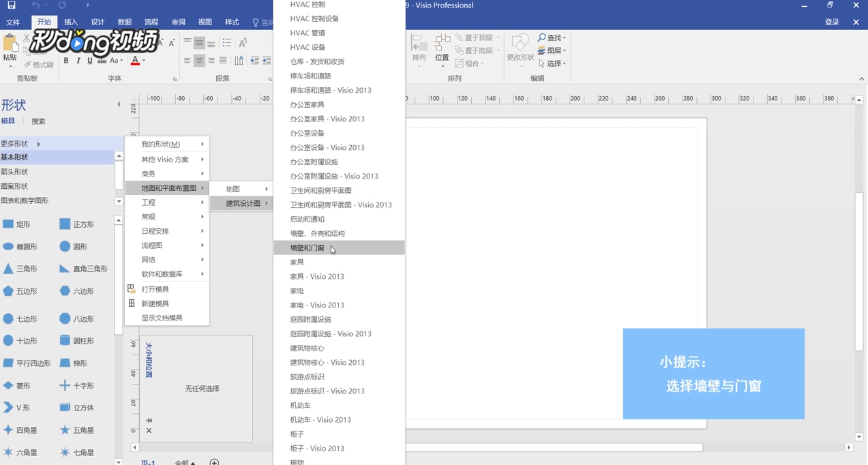Toggle align text right
Image resolution: width=868 pixels, height=465 pixels.
[211, 61]
